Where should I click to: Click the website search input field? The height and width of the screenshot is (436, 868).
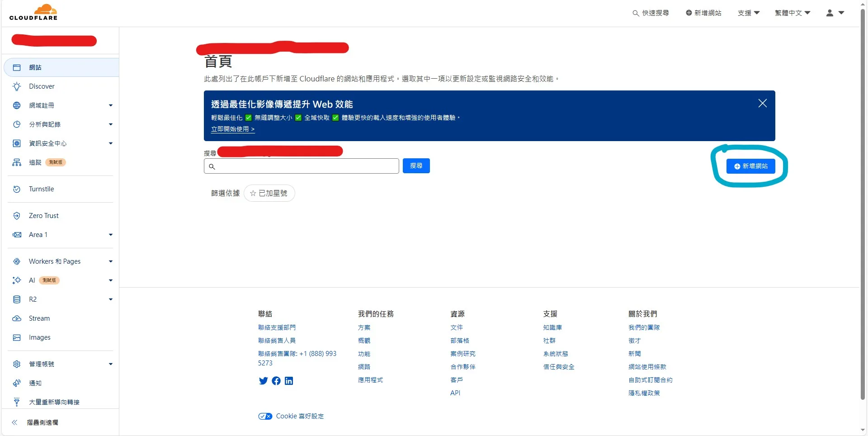point(302,166)
